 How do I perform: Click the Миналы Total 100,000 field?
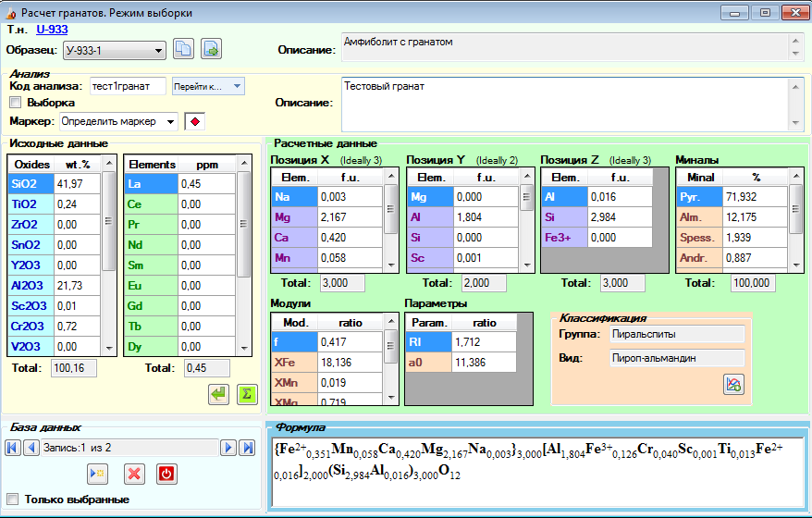[x=754, y=283]
